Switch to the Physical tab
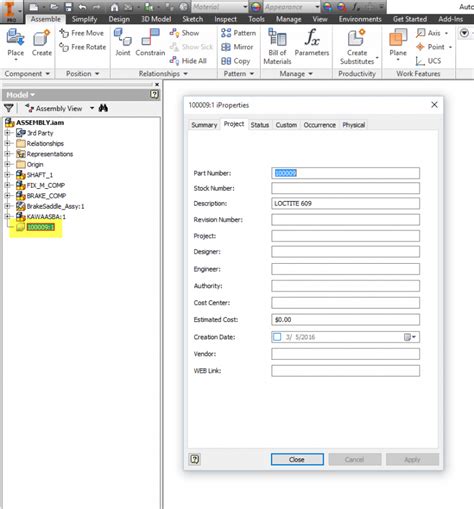 coord(353,125)
